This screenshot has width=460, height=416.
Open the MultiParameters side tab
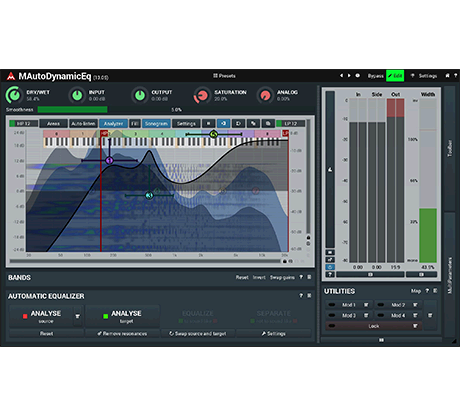point(450,275)
